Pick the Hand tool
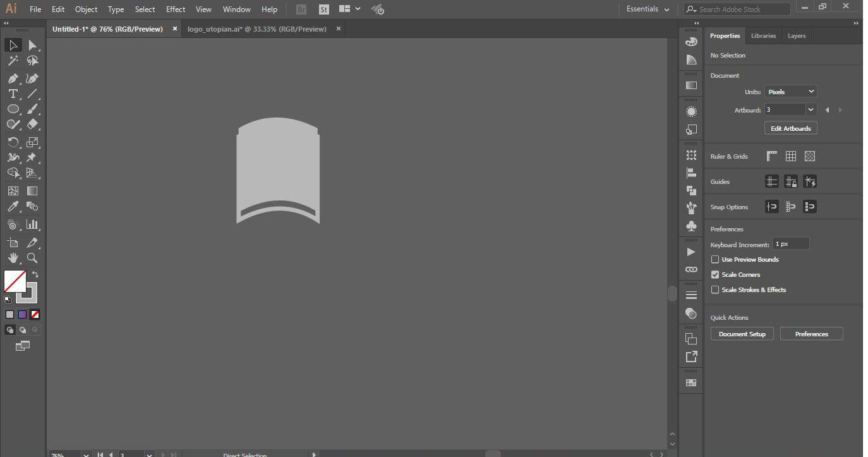868x457 pixels. click(13, 258)
